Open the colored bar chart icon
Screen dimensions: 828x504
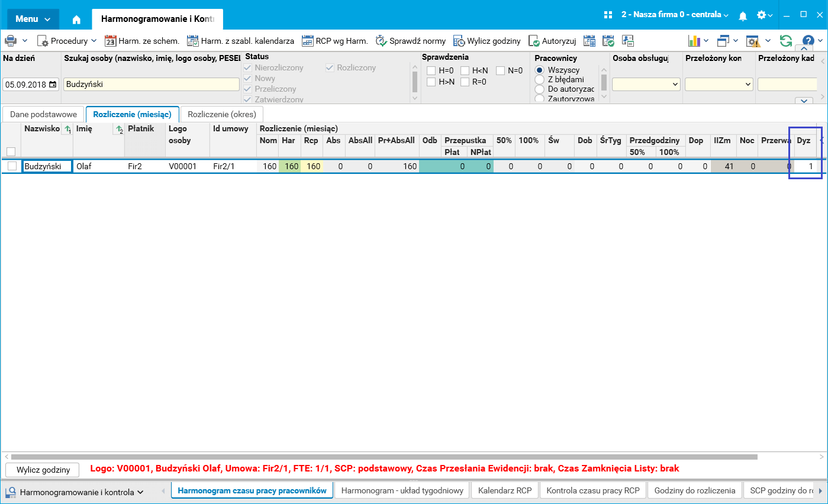pos(694,41)
